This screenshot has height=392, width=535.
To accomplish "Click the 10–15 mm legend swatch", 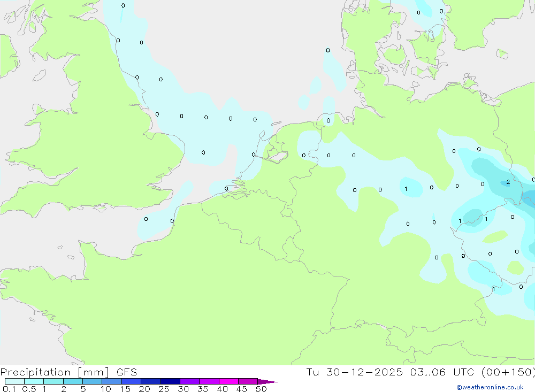I will pos(112,381).
